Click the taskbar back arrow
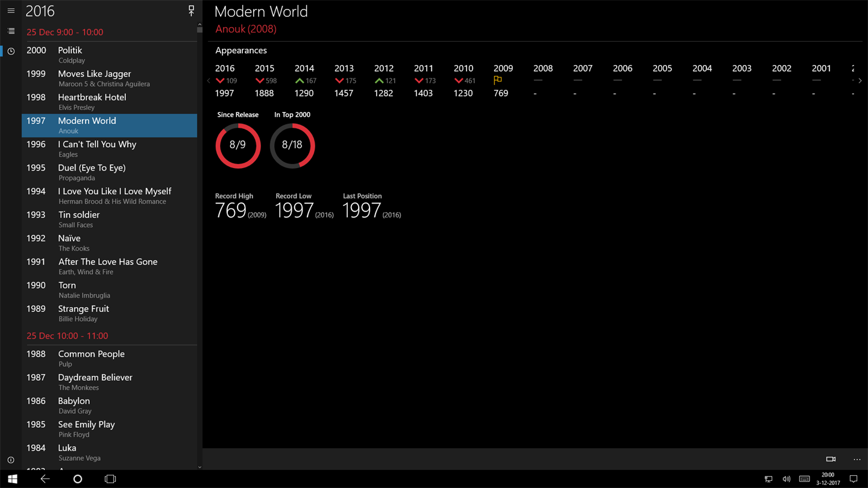Screen dimensions: 868x488 click(45, 479)
